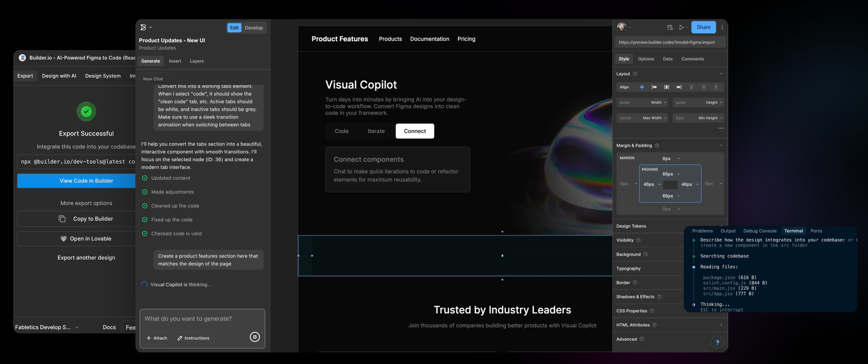Click the Layout help icon
This screenshot has height=364, width=868.
tap(635, 74)
